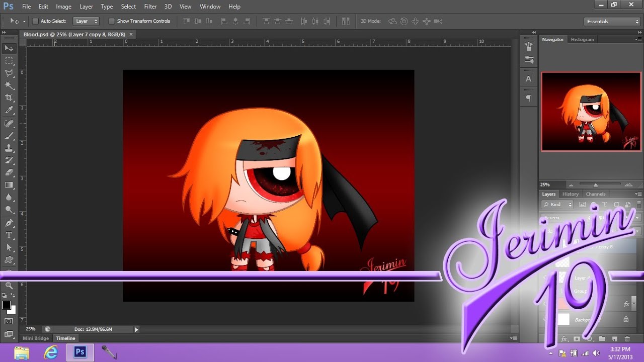Click the Auto-Align Layers icon

point(346,21)
